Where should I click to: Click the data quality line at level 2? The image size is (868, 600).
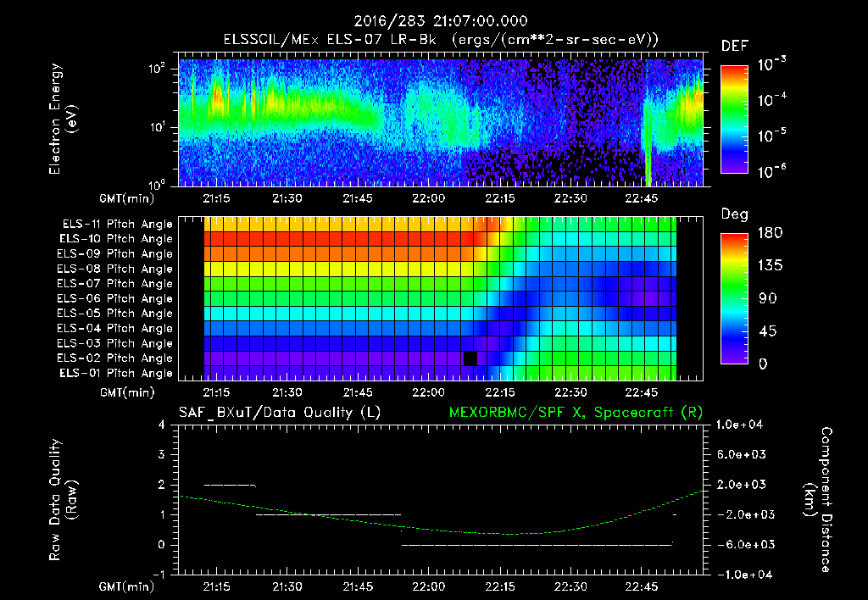tap(230, 486)
